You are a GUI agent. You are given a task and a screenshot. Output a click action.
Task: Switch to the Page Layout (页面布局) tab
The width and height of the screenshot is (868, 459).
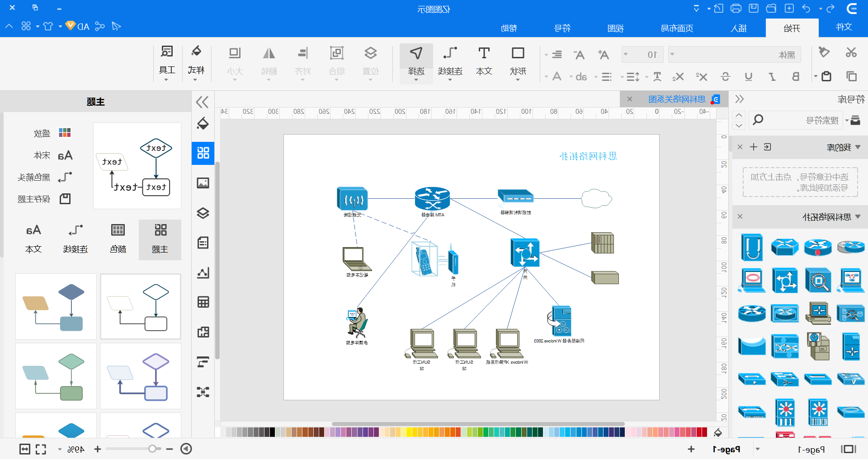[677, 28]
